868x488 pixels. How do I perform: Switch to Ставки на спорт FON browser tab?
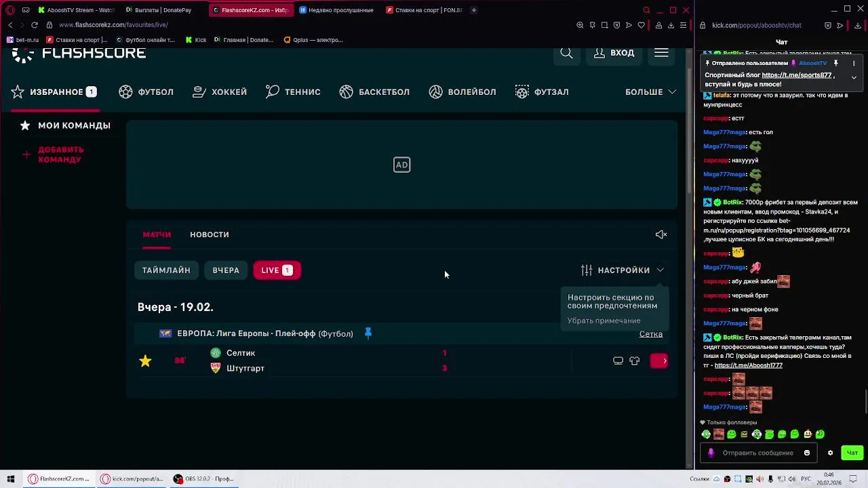click(x=425, y=10)
